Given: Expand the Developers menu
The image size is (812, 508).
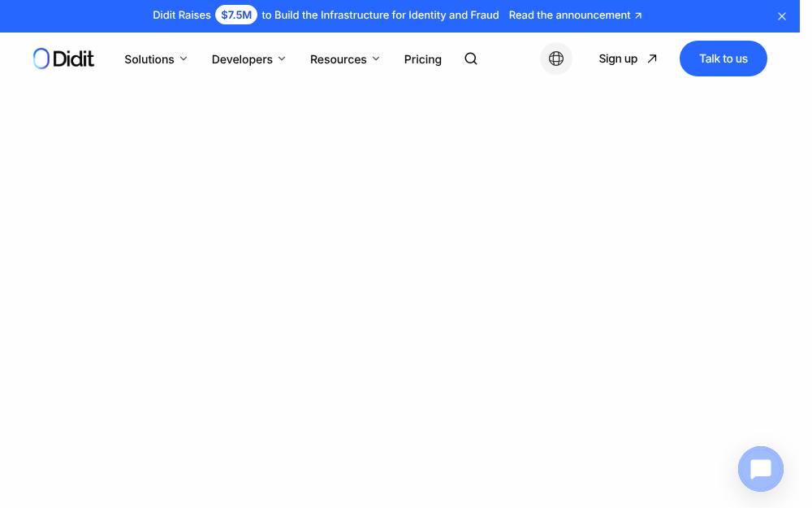Looking at the screenshot, I should (x=248, y=59).
